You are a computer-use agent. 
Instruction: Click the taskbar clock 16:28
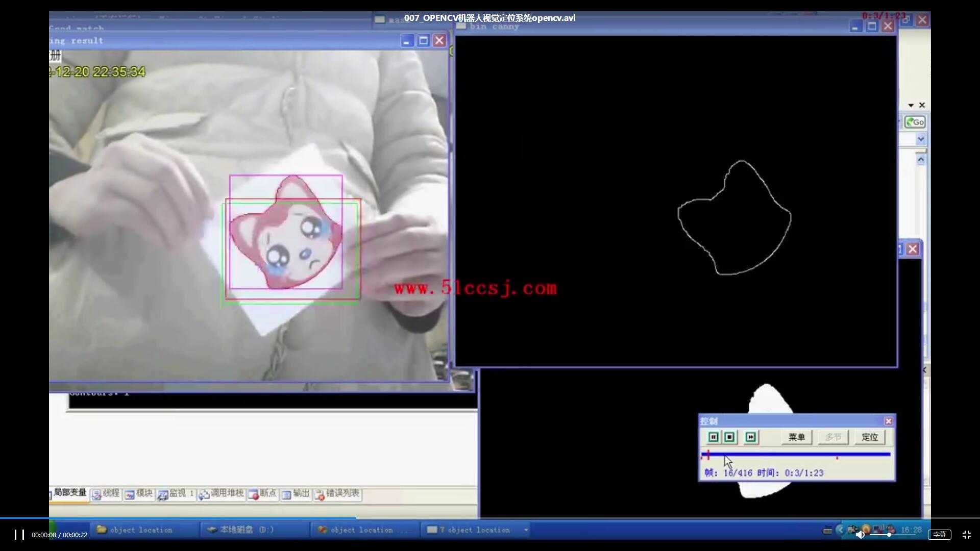[x=911, y=530]
